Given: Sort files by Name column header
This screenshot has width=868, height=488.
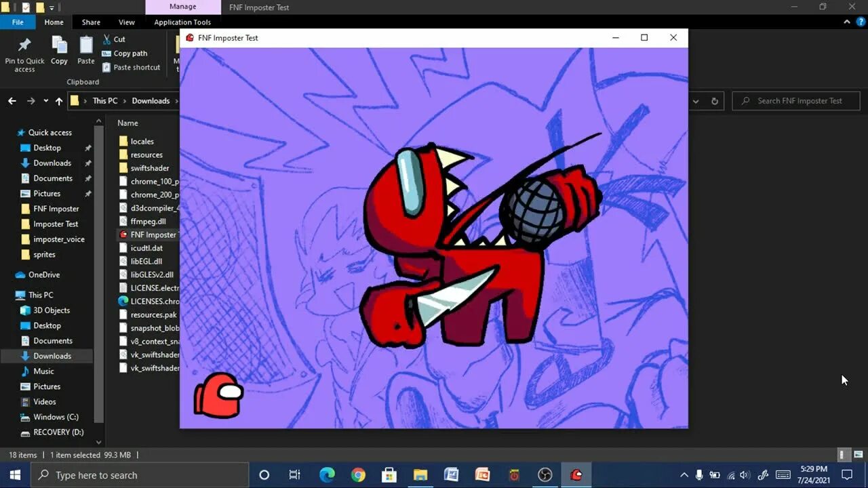Looking at the screenshot, I should tap(127, 123).
